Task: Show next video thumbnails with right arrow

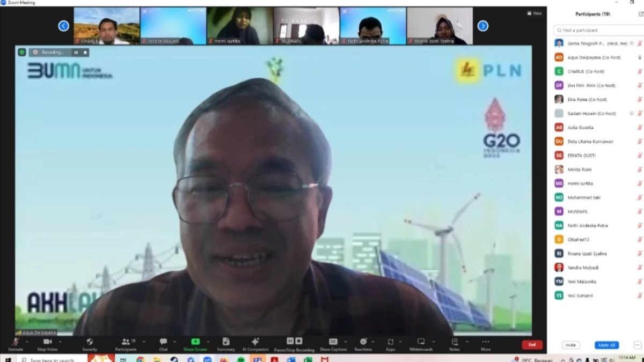Action: [482, 25]
